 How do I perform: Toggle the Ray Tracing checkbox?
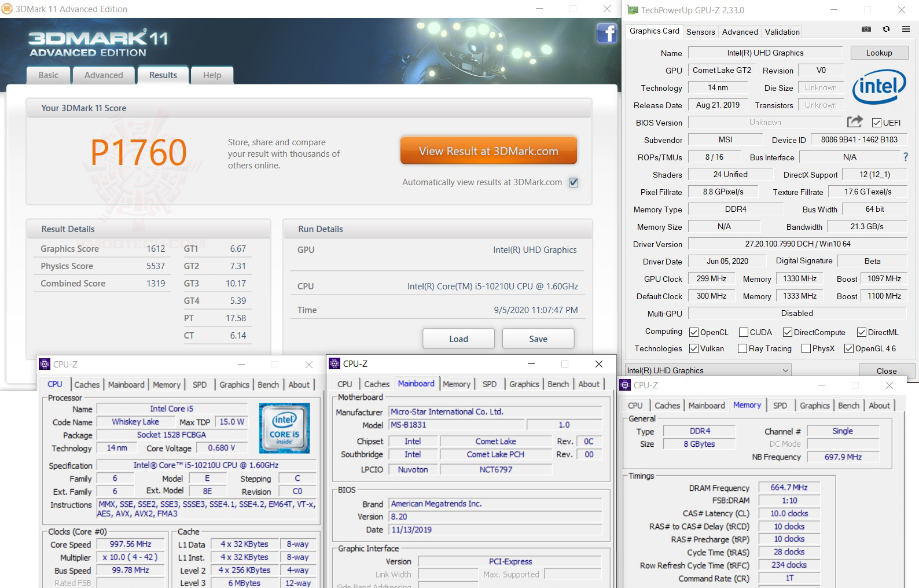pyautogui.click(x=742, y=348)
